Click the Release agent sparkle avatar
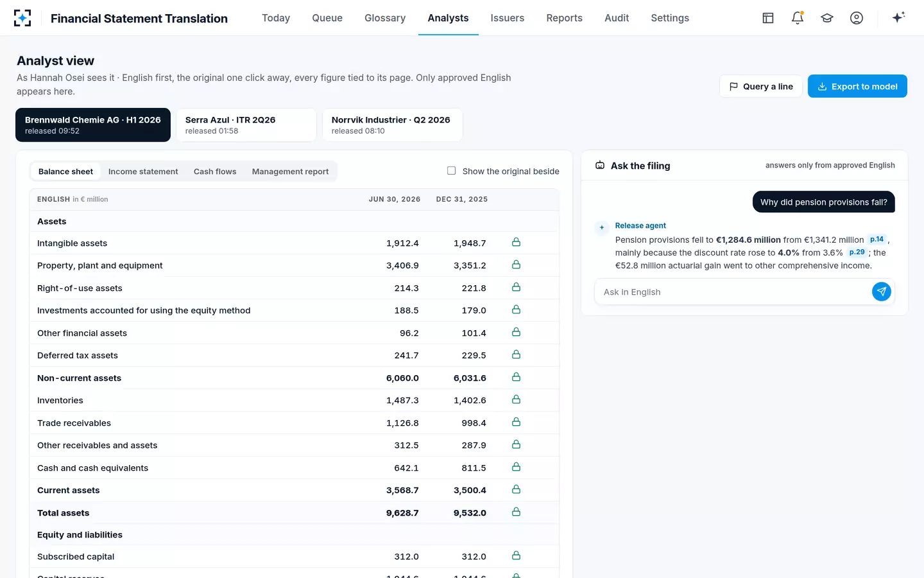 tap(601, 227)
